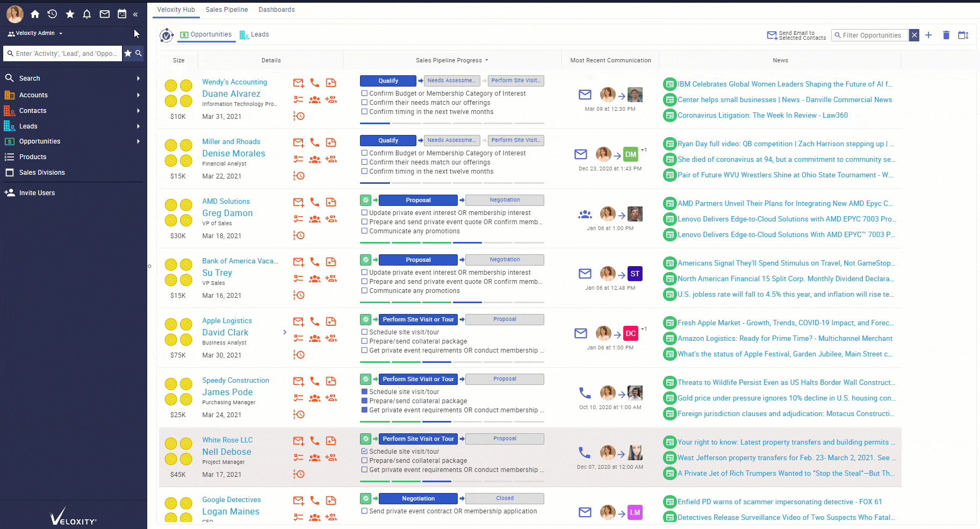Open Products in the sidebar
Screen dimensions: 980x529
point(33,157)
